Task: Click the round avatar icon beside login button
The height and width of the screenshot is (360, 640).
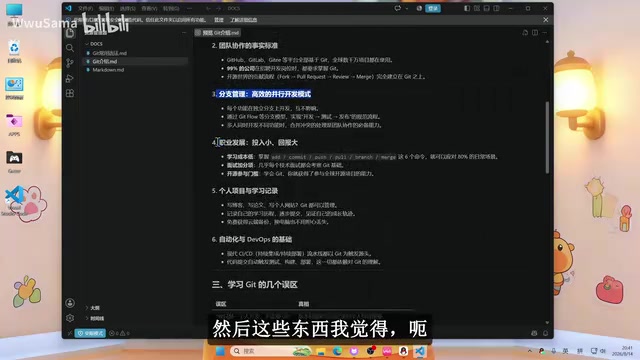Action: pos(419,8)
